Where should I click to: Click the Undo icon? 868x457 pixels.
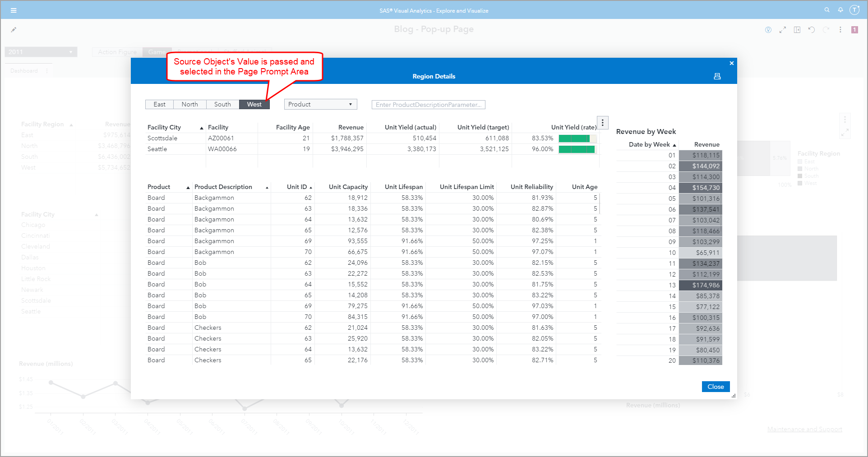[812, 30]
